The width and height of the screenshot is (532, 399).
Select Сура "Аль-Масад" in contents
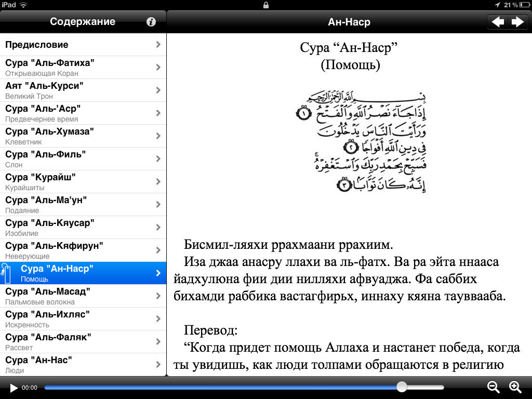[83, 296]
